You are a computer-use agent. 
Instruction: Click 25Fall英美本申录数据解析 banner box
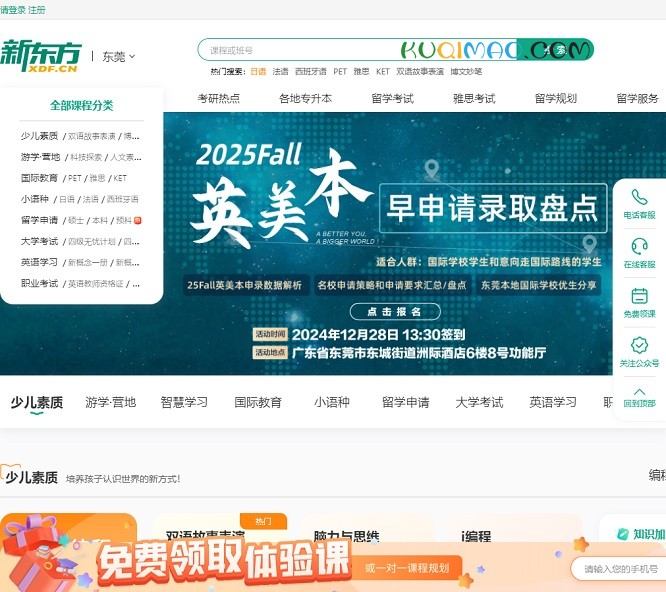(244, 285)
